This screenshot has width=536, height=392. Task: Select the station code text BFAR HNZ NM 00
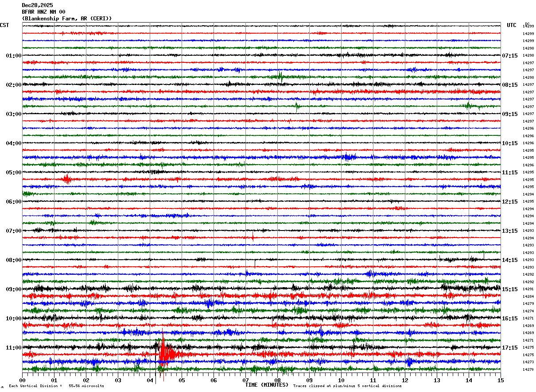[43, 12]
